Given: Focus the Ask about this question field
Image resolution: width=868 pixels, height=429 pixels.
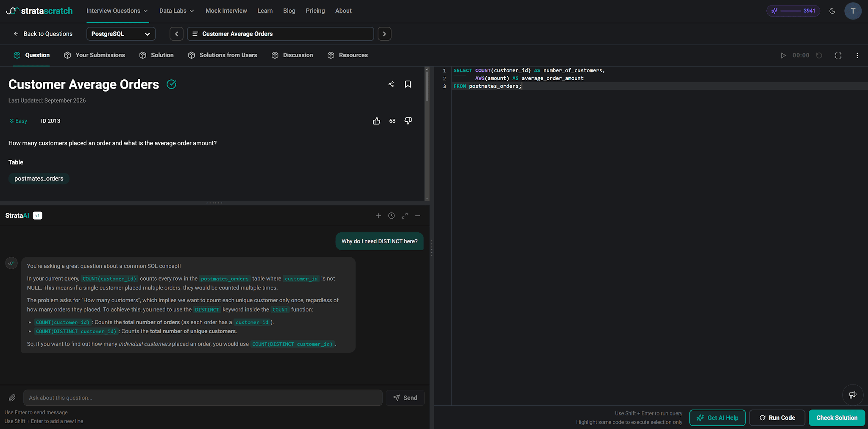Looking at the screenshot, I should (203, 398).
